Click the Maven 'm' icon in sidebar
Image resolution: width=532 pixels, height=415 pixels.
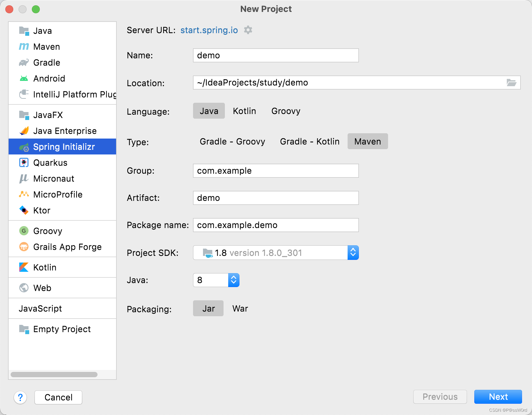point(24,47)
